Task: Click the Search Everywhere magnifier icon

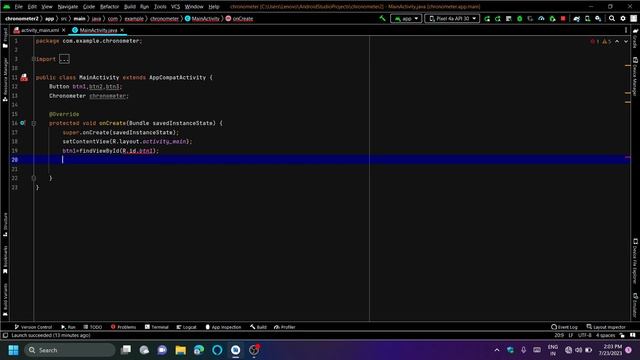Action: pyautogui.click(x=612, y=18)
